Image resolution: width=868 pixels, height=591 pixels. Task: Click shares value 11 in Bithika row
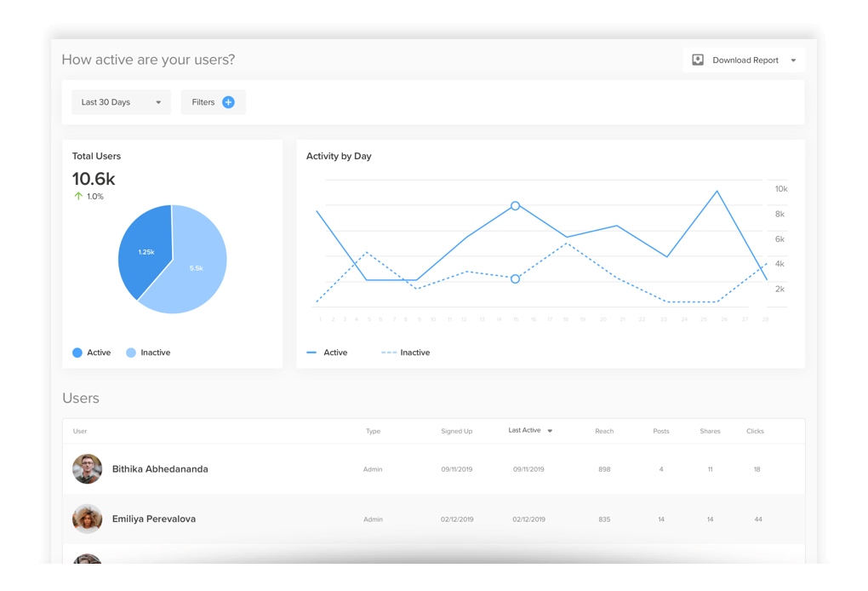click(x=710, y=469)
